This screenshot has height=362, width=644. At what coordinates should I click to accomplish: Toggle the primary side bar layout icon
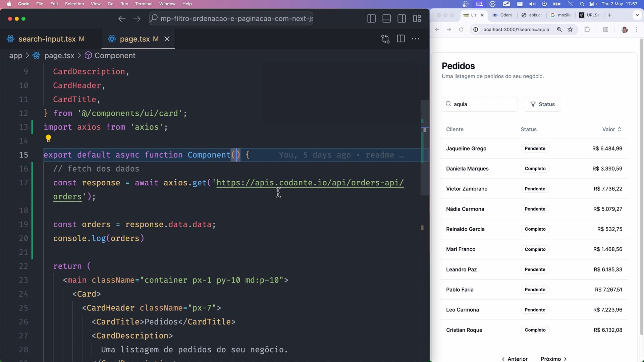pos(371,19)
